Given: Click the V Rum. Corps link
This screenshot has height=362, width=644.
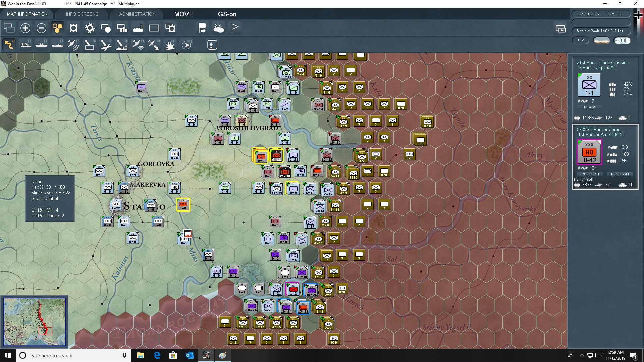Looking at the screenshot, I should [597, 68].
